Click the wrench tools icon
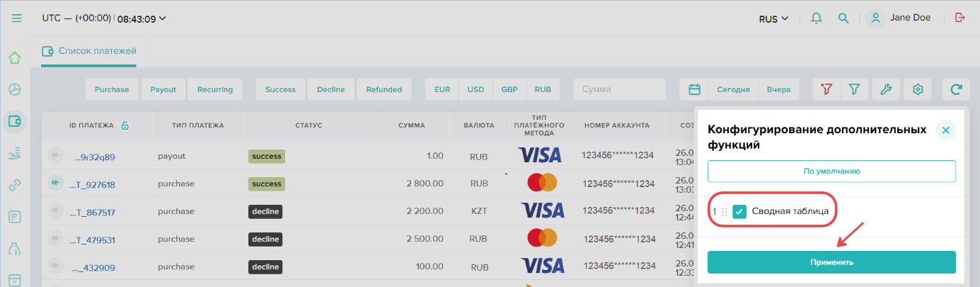 [x=886, y=89]
